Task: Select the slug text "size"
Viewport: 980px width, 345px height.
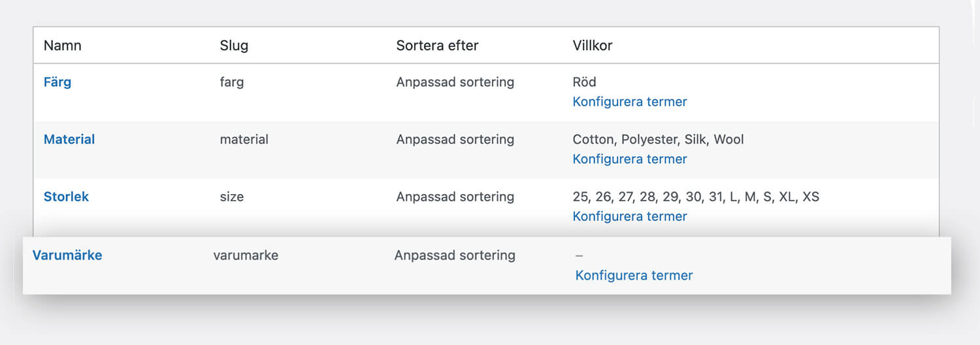Action: (232, 197)
